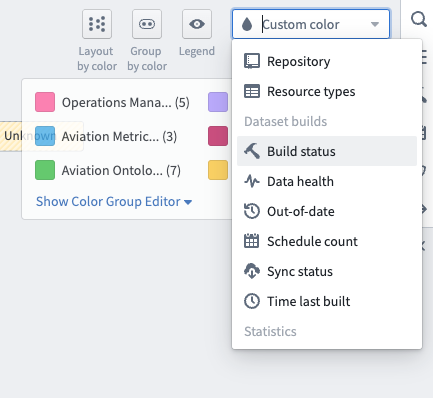This screenshot has height=398, width=433.
Task: Pick Data health coloring
Action: pyautogui.click(x=327, y=181)
